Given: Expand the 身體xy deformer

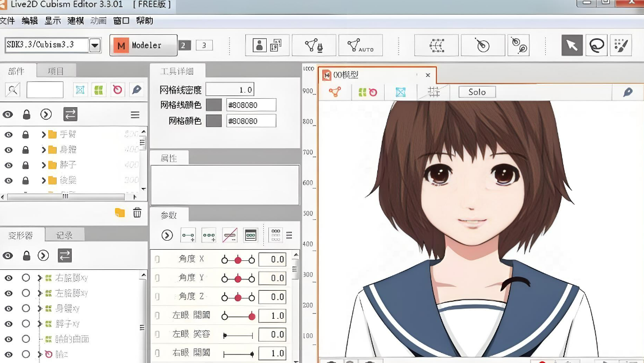Looking at the screenshot, I should 40,309.
